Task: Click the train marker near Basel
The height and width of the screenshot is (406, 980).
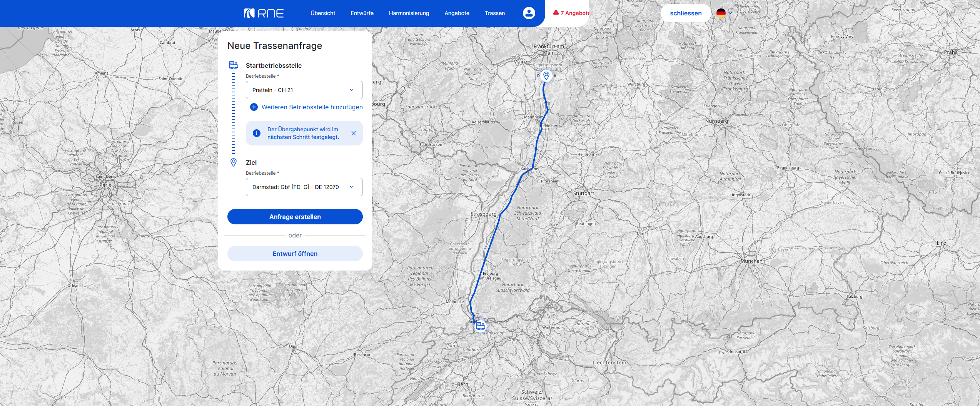Action: point(480,326)
